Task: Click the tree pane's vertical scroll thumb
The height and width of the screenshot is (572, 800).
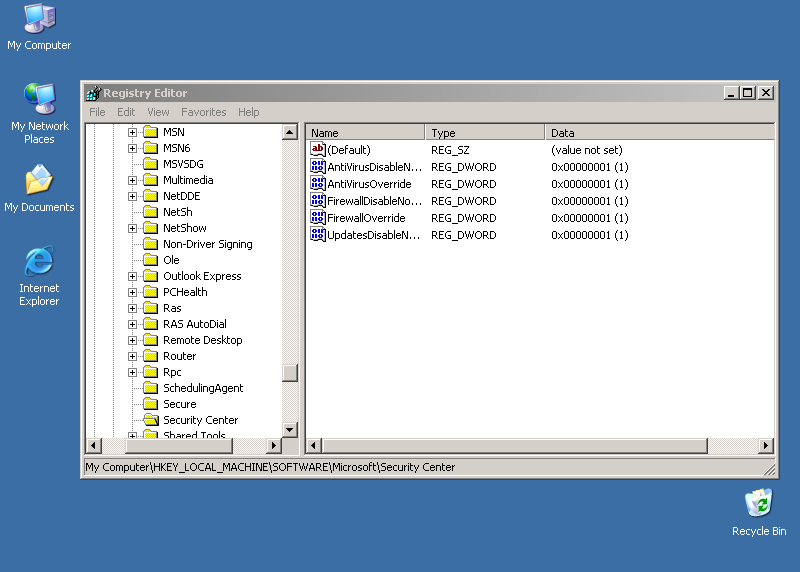Action: click(289, 373)
